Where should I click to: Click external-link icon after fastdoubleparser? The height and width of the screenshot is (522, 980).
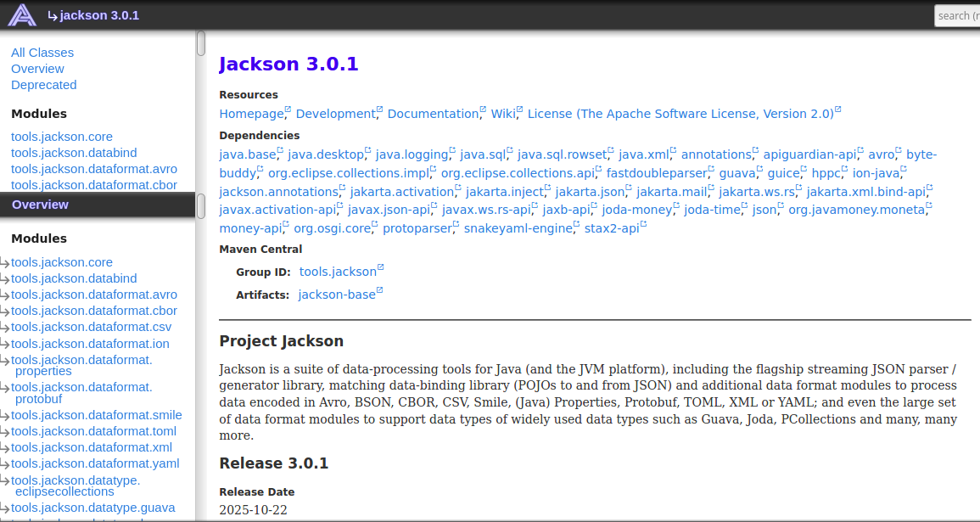point(711,169)
